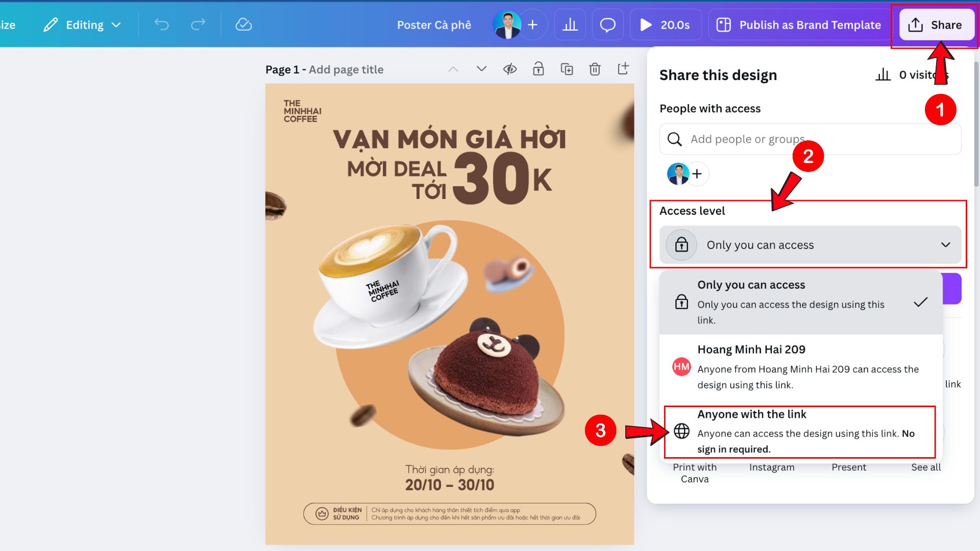Click Add page title field
Image resolution: width=980 pixels, height=551 pixels.
(x=346, y=69)
